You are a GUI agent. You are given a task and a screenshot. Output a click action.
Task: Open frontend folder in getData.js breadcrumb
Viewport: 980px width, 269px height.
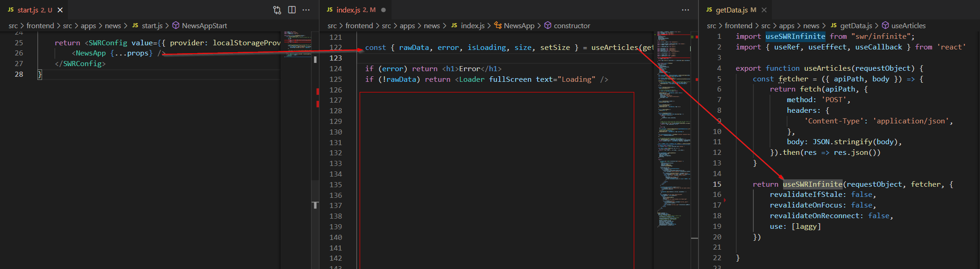(x=739, y=25)
